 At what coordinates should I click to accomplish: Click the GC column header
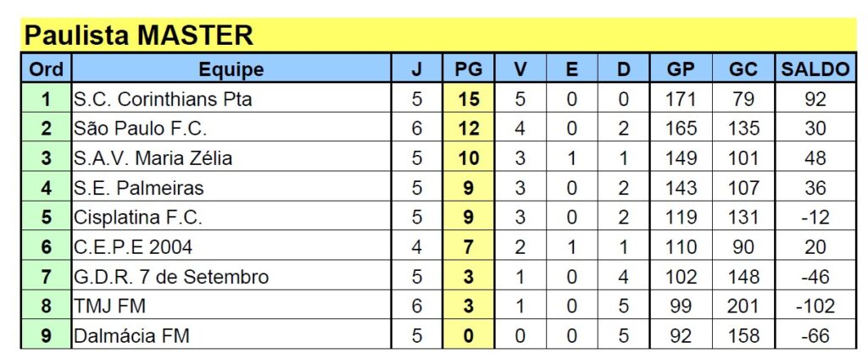[x=743, y=69]
